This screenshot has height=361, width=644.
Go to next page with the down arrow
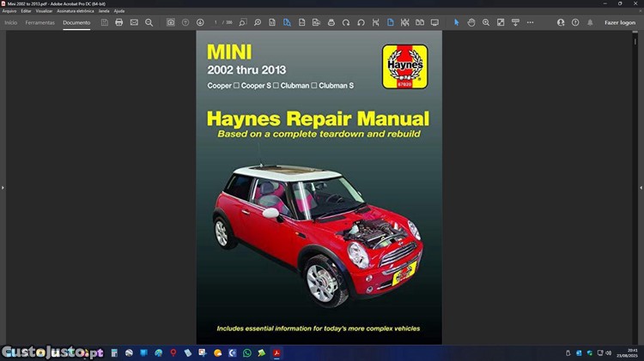[200, 22]
